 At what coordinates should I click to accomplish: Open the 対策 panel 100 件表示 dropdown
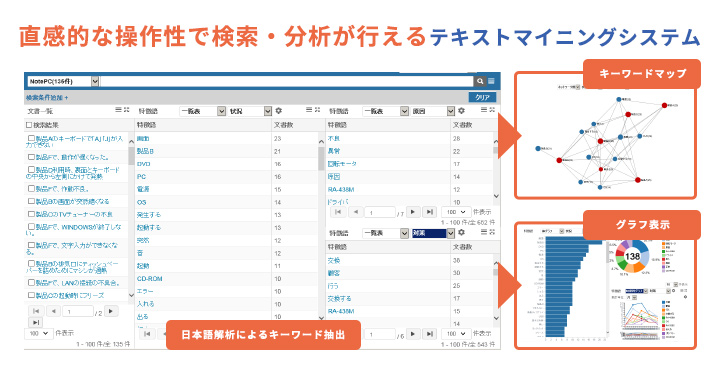(x=456, y=334)
